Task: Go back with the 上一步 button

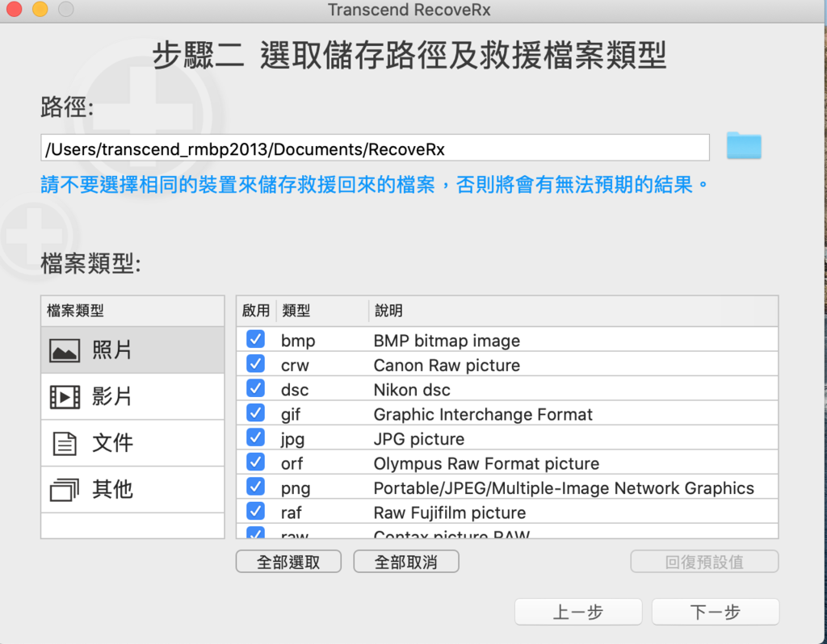Action: [x=578, y=612]
